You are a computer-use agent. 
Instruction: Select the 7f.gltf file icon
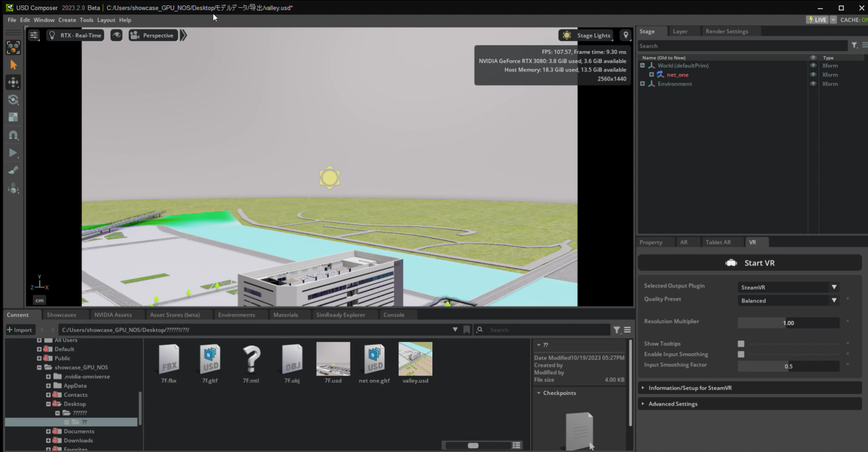[x=210, y=359]
